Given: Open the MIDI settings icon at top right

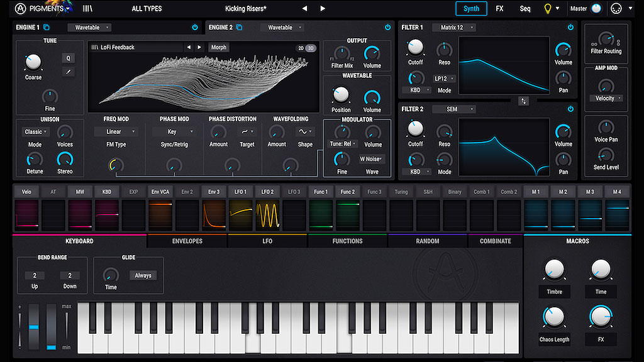Looking at the screenshot, I should (616, 9).
